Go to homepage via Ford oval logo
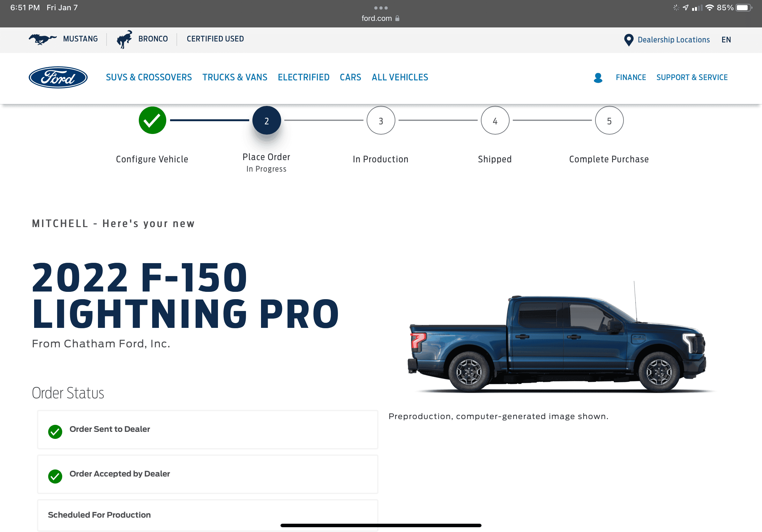The height and width of the screenshot is (532, 762). 58,77
